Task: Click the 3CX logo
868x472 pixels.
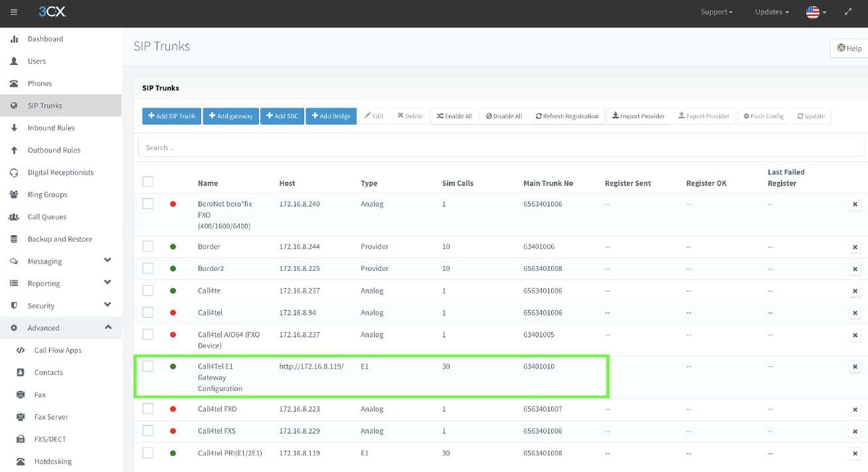Action: (x=52, y=12)
